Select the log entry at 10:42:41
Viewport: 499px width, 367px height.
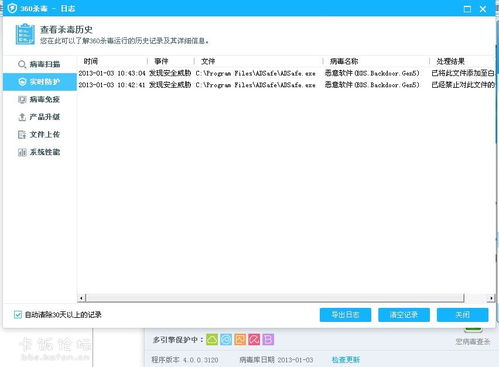[x=286, y=85]
